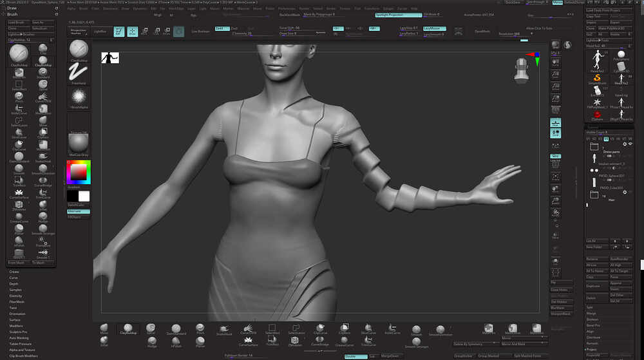Click the Mirror And Weld button
This screenshot has height=360, width=644.
[x=524, y=344]
